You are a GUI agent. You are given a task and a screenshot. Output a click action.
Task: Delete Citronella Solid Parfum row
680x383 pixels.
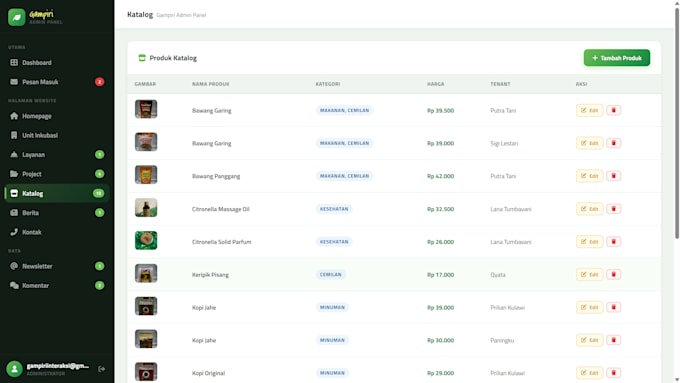(614, 242)
